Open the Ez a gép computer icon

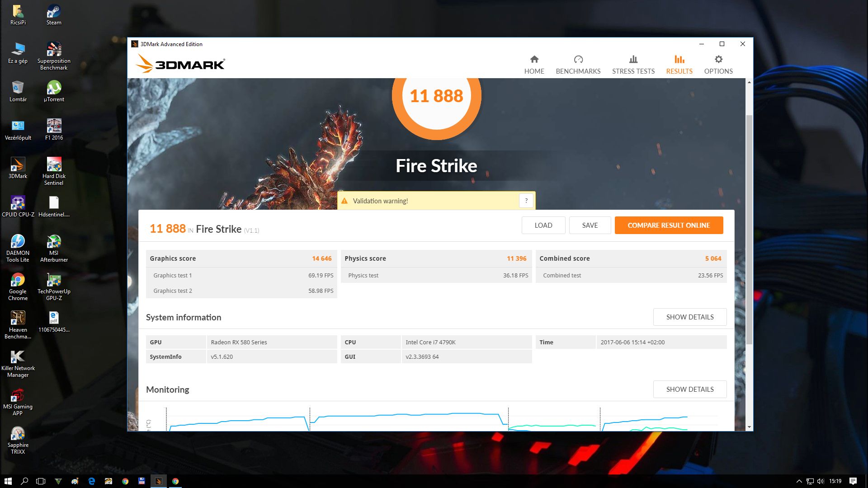(x=18, y=53)
